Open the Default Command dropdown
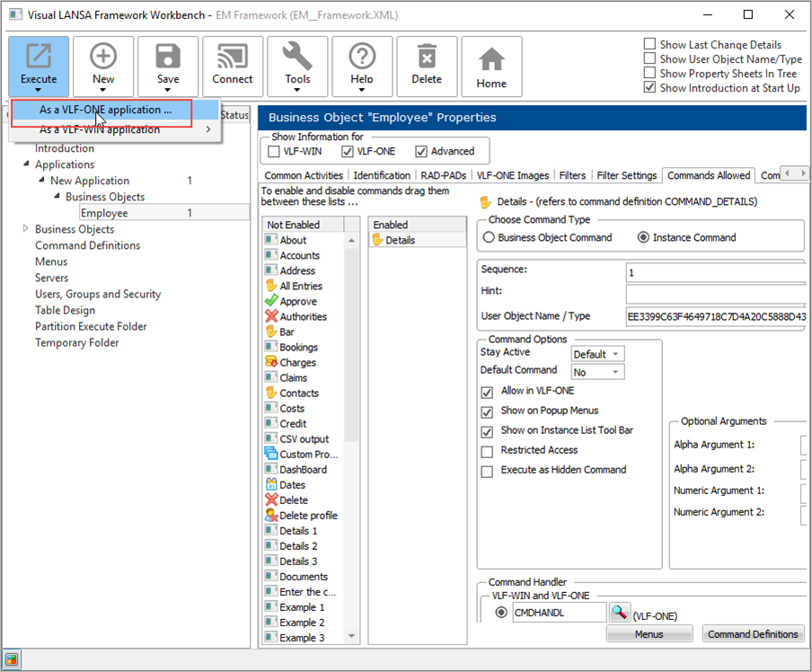The image size is (812, 672). tap(597, 372)
